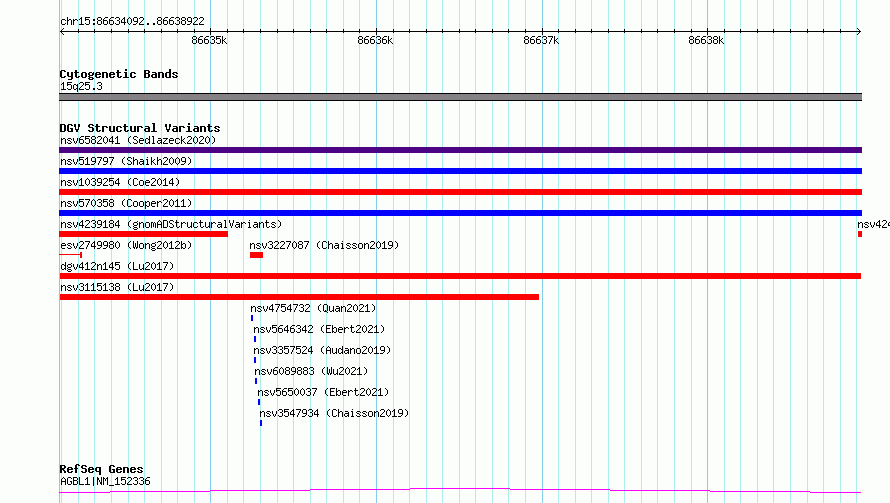Click the nsv570358 (Cooper2011) label
The width and height of the screenshot is (890, 503).
(126, 203)
